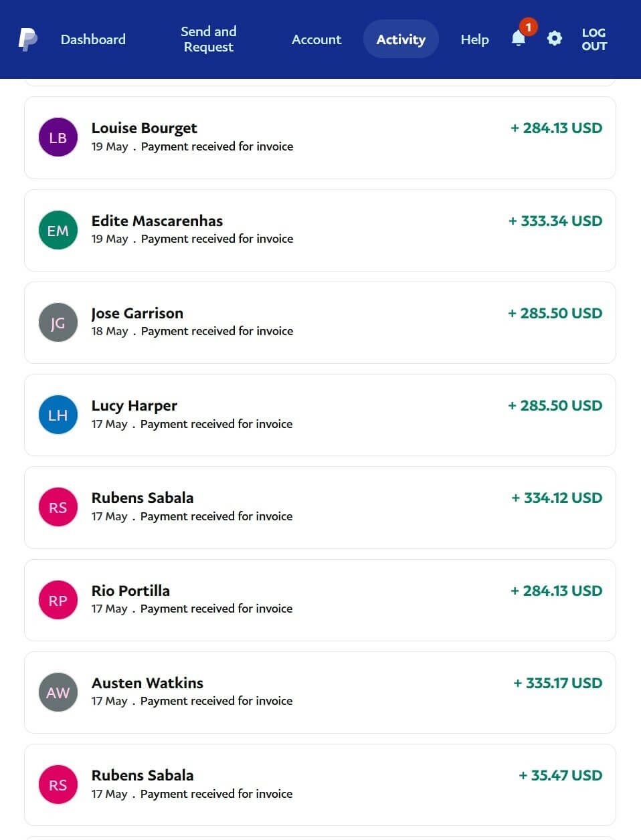The height and width of the screenshot is (840, 641).
Task: Open the Help menu item
Action: pos(474,39)
